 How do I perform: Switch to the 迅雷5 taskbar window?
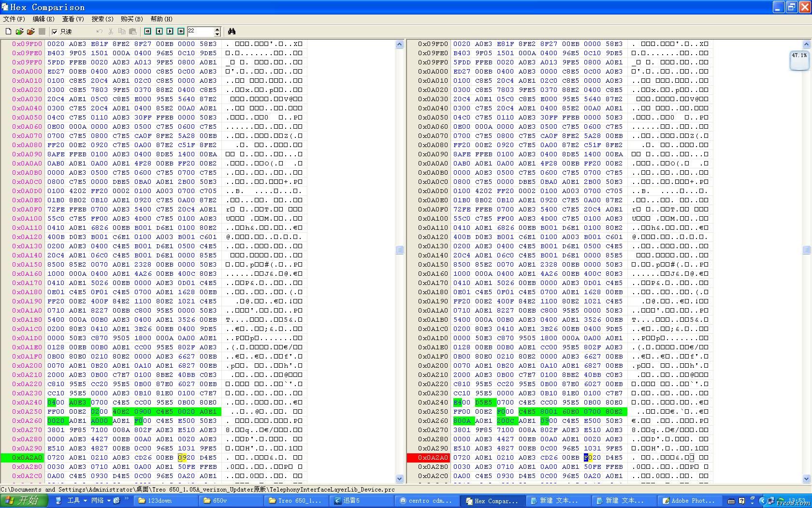361,501
